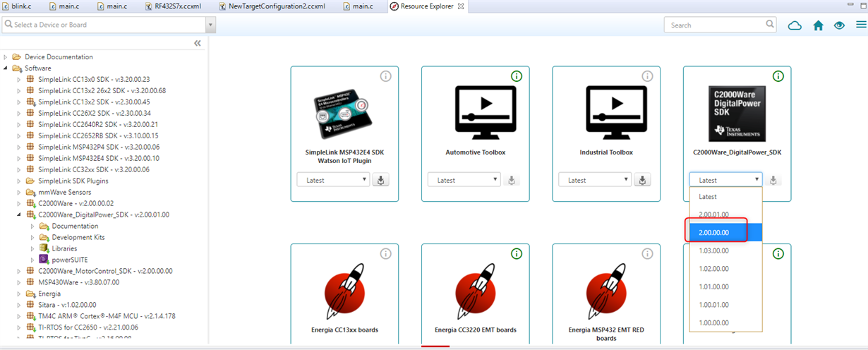Click the C2000Ware DigitalPower SDK logo image
The height and width of the screenshot is (350, 868).
737,114
